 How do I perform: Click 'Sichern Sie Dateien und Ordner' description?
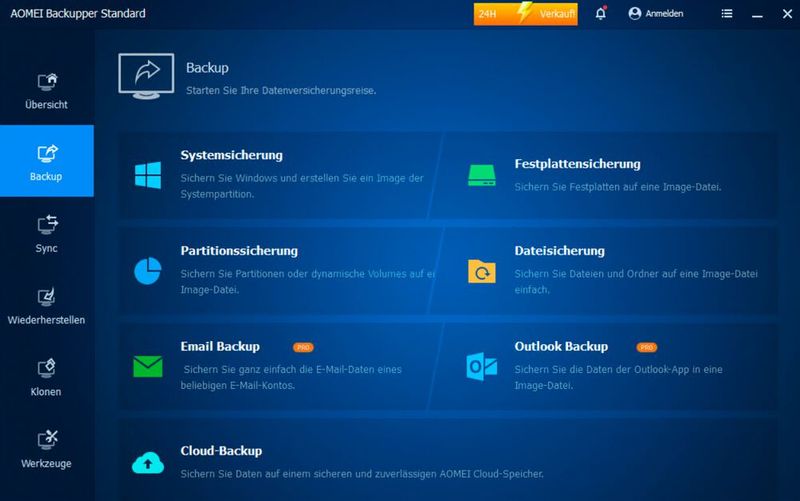coord(636,282)
